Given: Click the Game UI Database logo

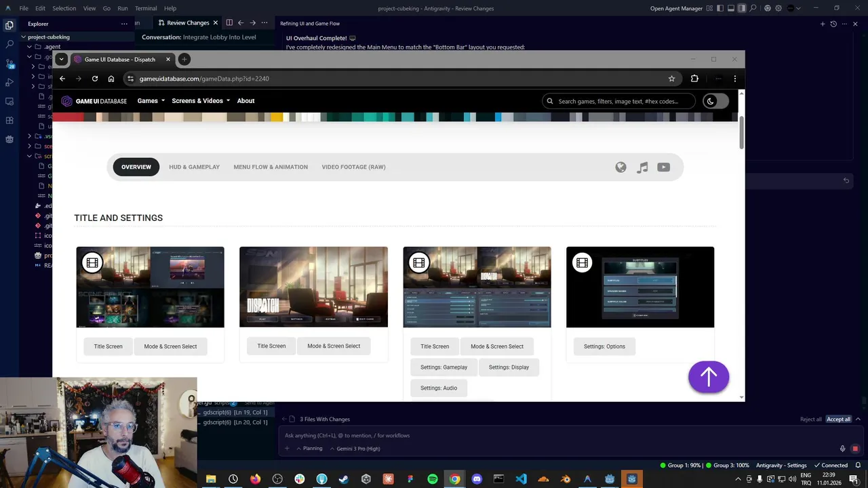Looking at the screenshot, I should 94,101.
